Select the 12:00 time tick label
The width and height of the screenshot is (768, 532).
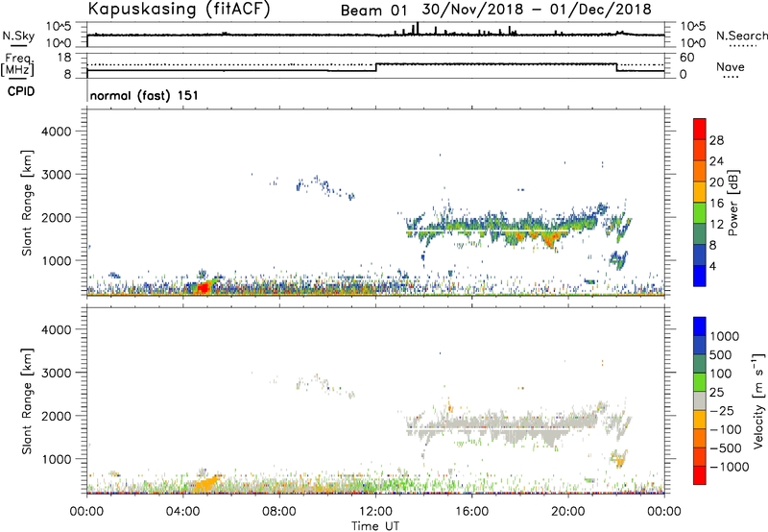[x=375, y=512]
